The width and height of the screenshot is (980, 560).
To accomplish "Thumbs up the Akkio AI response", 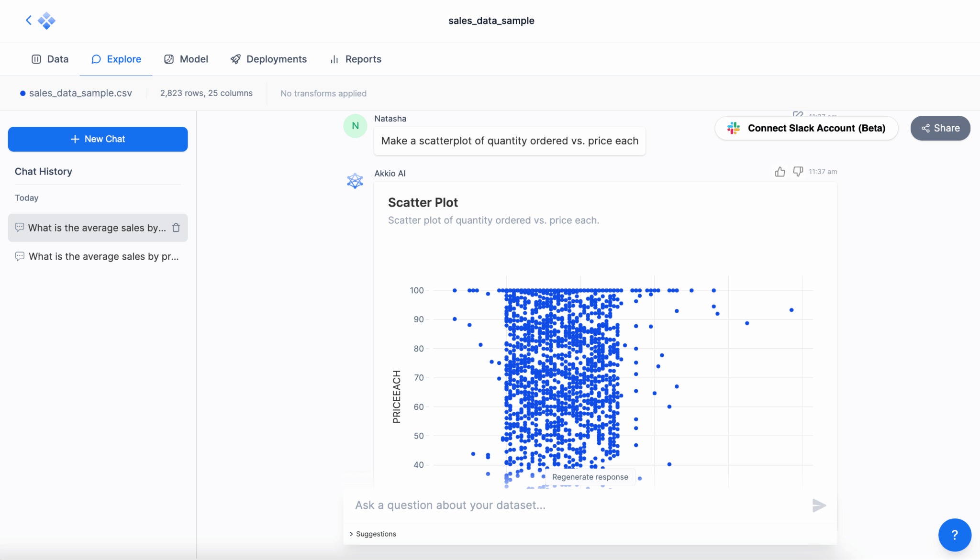I will tap(779, 172).
